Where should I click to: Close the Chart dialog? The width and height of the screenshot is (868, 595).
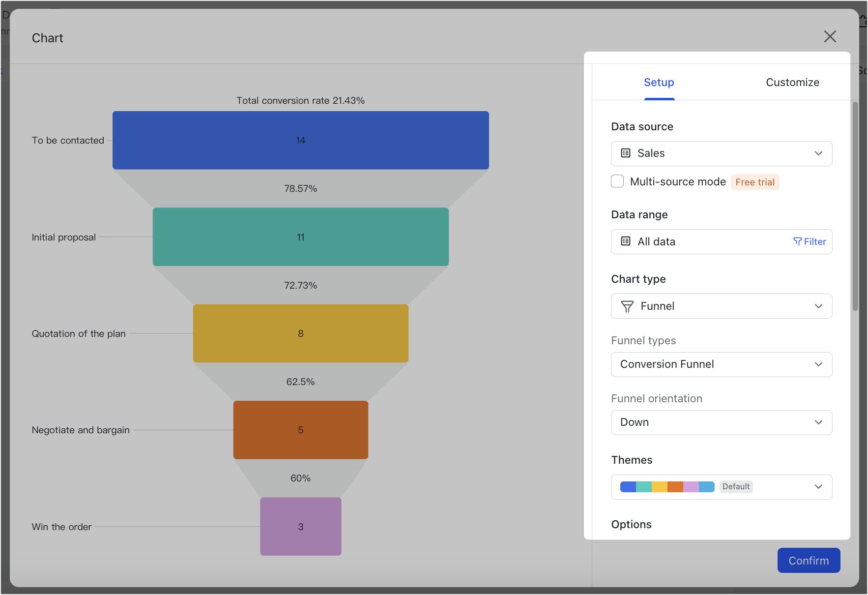(830, 36)
